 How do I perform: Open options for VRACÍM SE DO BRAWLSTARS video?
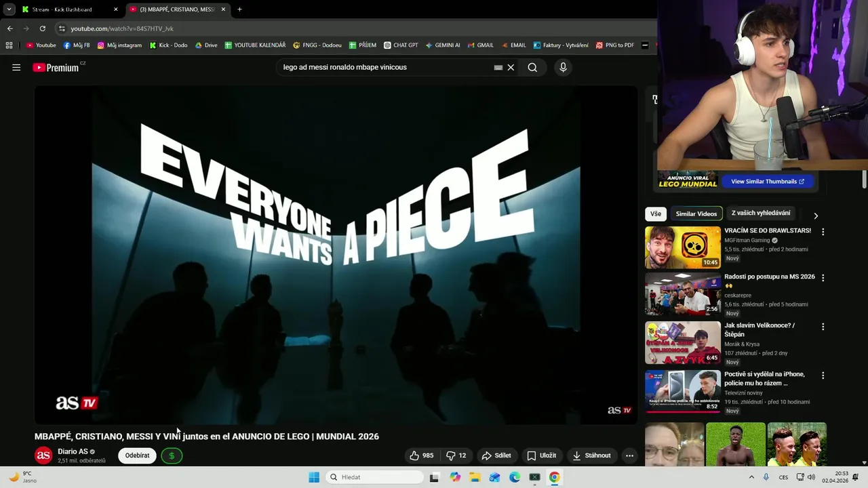(823, 232)
